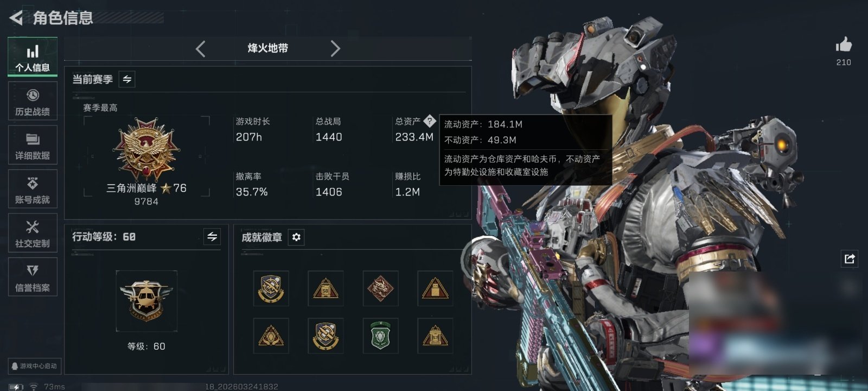The height and width of the screenshot is (391, 868).
Task: Open the 成就徽章 gear settings
Action: (x=296, y=237)
